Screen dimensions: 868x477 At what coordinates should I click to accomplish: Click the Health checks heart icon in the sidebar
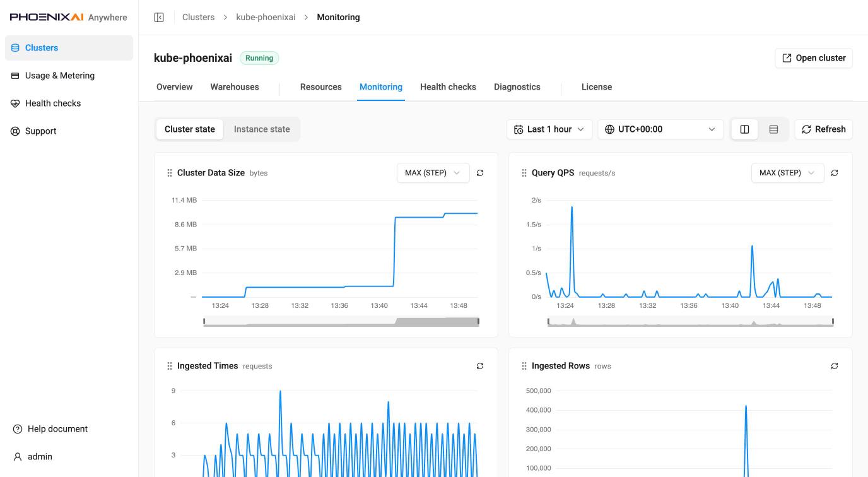15,103
